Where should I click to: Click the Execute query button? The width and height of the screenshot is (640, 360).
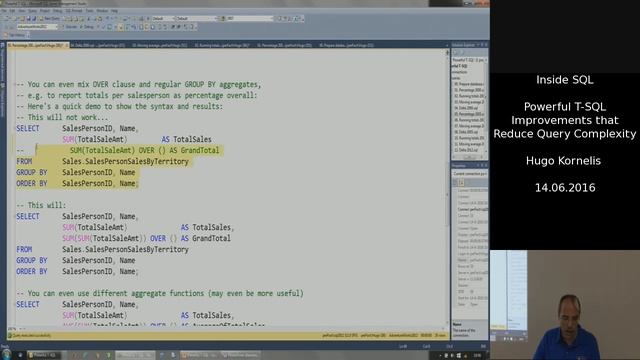(x=71, y=27)
